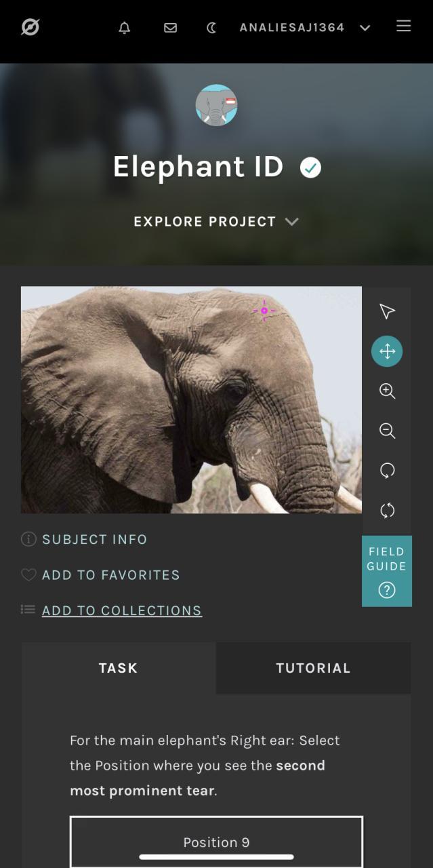Open the Zooniverse logo home link
This screenshot has height=868, width=433.
point(30,27)
